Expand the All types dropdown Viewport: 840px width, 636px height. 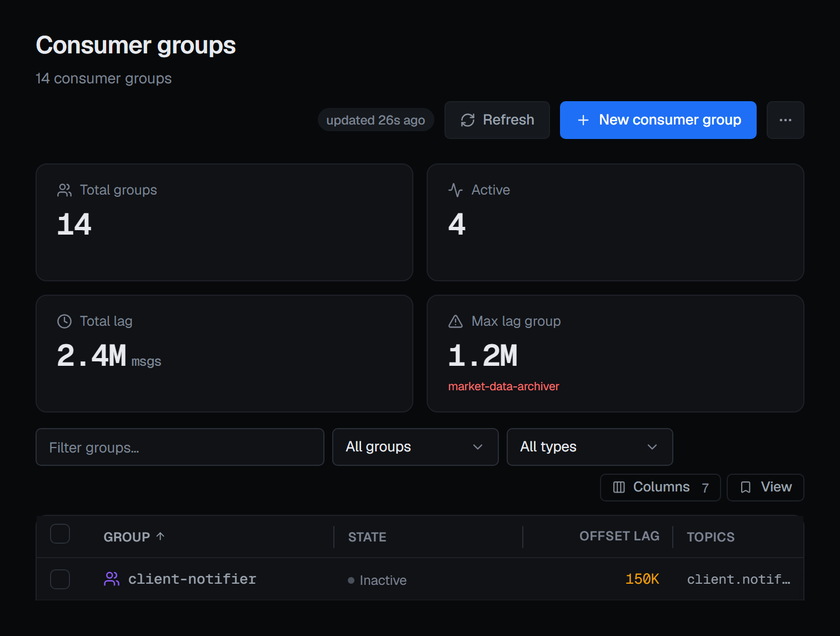coord(589,447)
